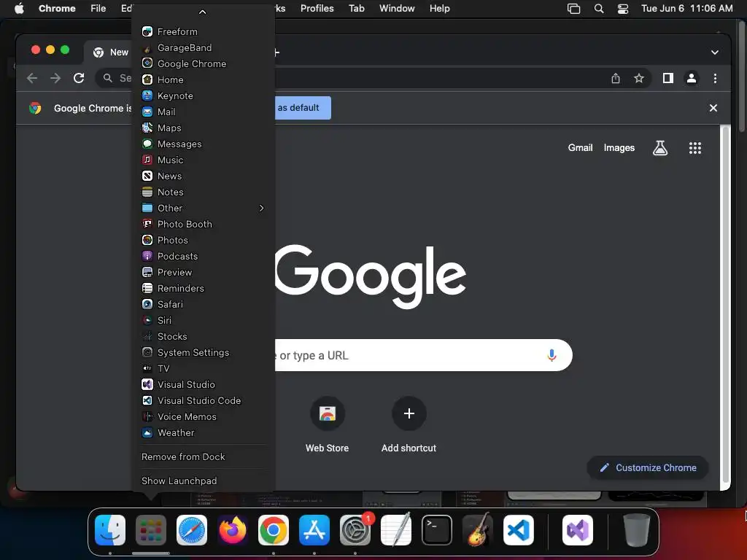Open the Chrome tab search dropdown chevron

pyautogui.click(x=715, y=52)
